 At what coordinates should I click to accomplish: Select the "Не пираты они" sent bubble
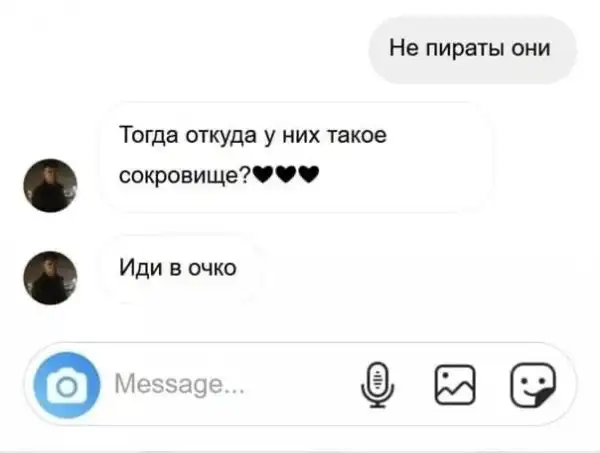click(x=472, y=49)
